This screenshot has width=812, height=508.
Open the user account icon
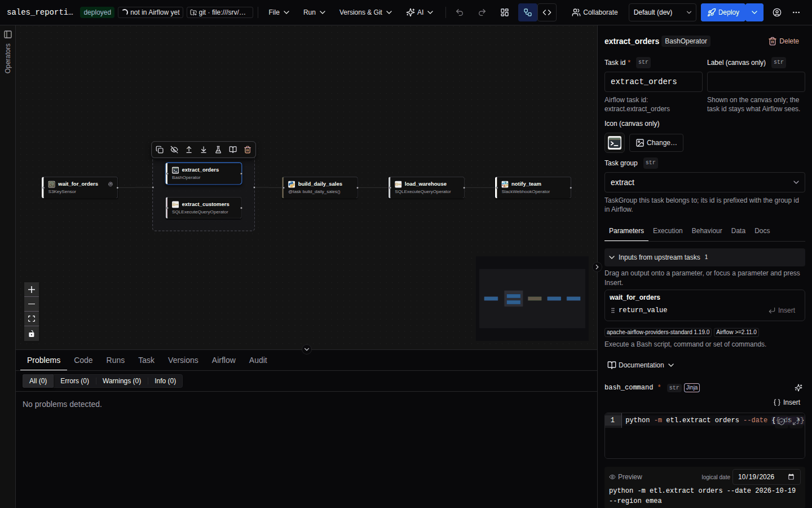(x=777, y=12)
